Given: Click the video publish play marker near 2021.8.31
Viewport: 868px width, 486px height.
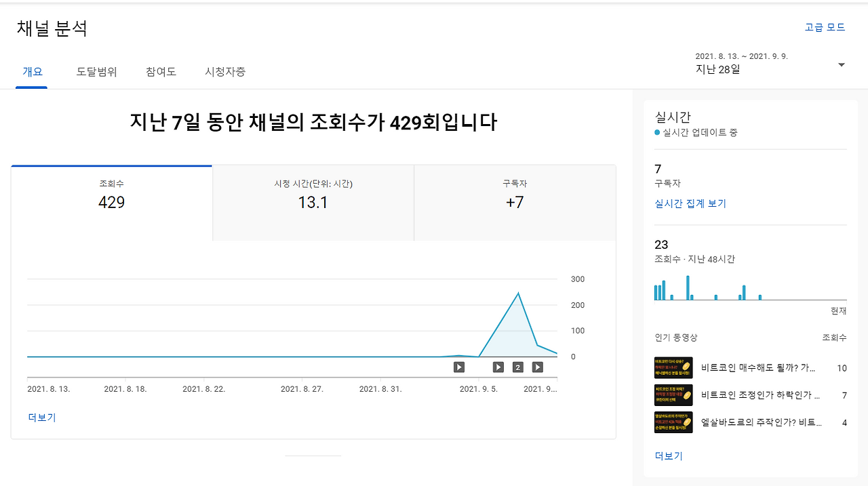Looking at the screenshot, I should point(458,367).
